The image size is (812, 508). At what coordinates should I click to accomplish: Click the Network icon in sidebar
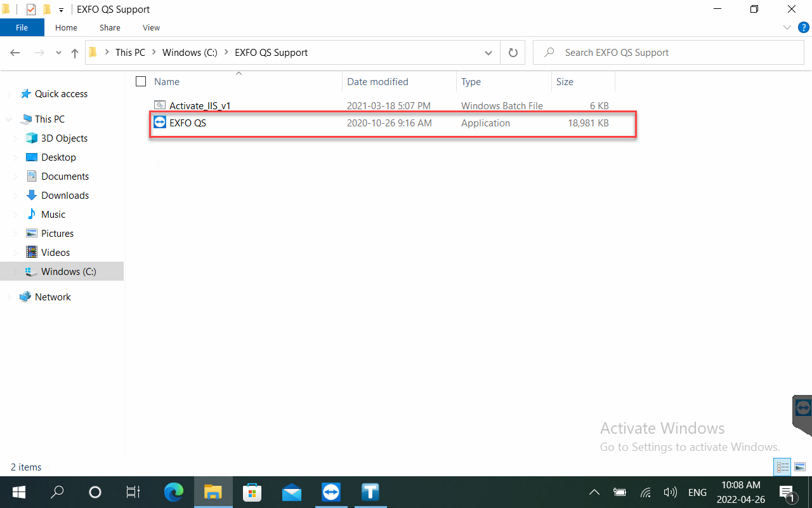25,297
